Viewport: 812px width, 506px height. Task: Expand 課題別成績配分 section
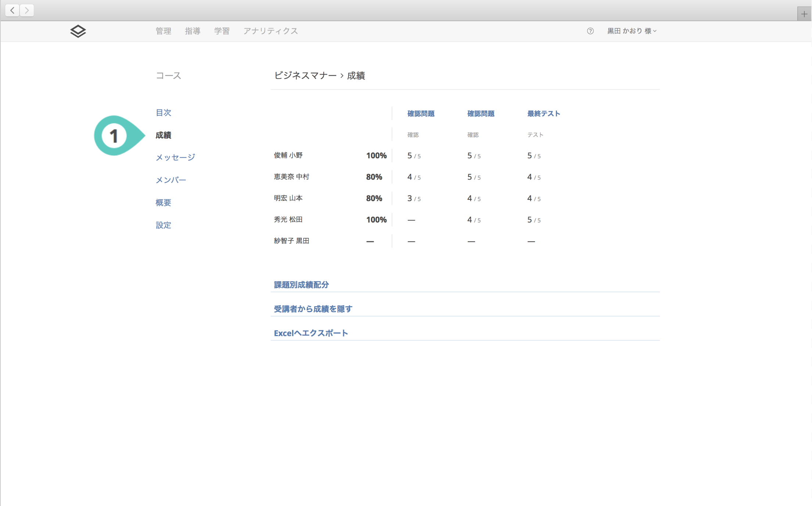click(301, 285)
